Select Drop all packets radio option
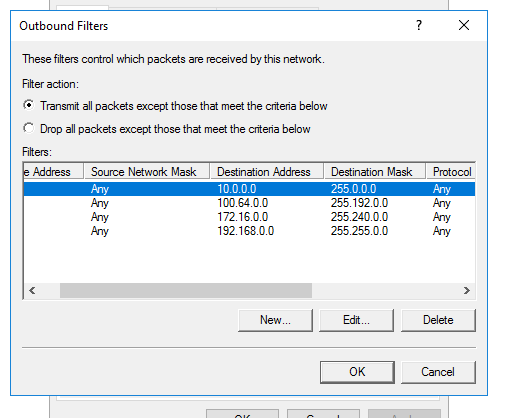The height and width of the screenshot is (418, 516). (29, 128)
